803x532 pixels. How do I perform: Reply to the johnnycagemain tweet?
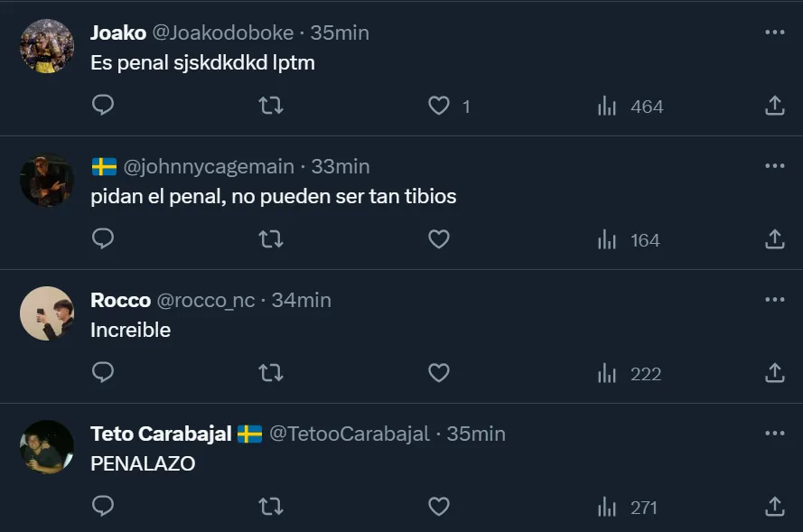(x=103, y=239)
